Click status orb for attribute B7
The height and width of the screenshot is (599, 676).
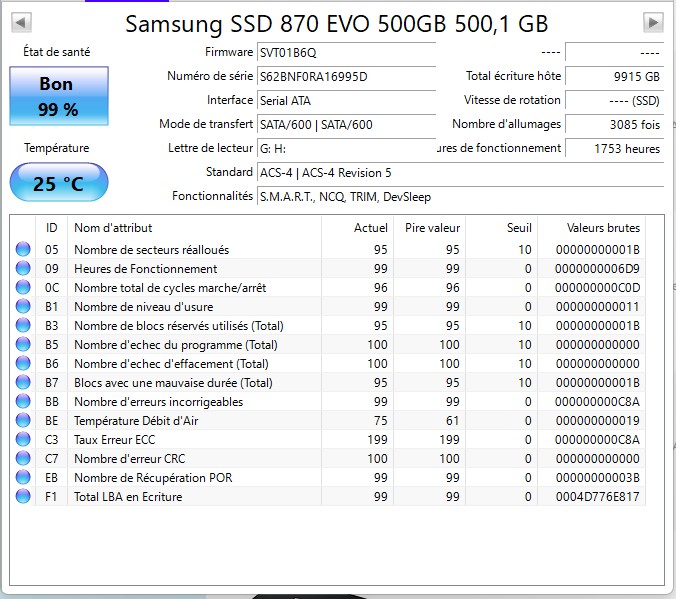pyautogui.click(x=23, y=382)
